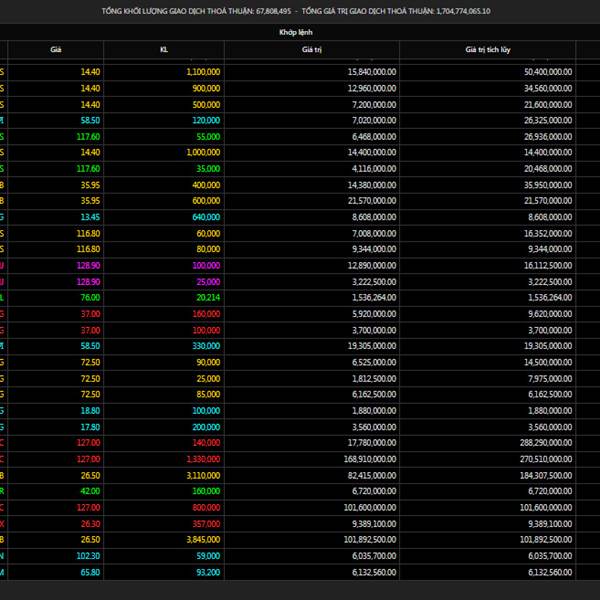Select value cell 82,415,000.00
This screenshot has width=600, height=600.
click(372, 476)
